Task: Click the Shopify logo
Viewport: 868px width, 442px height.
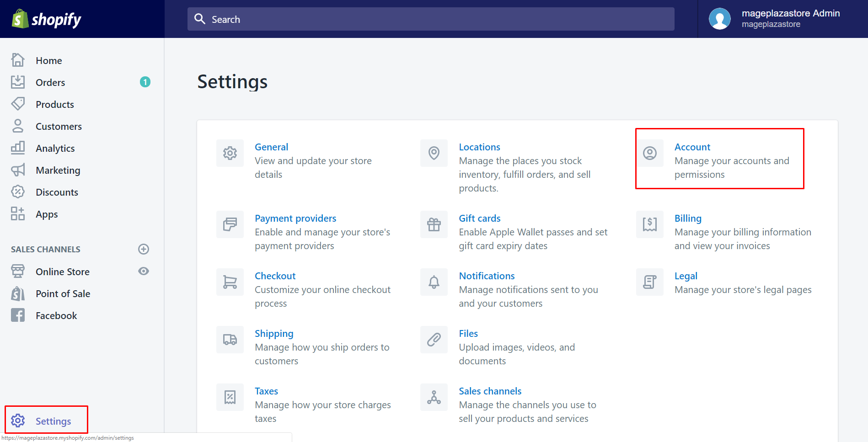Action: coord(46,19)
